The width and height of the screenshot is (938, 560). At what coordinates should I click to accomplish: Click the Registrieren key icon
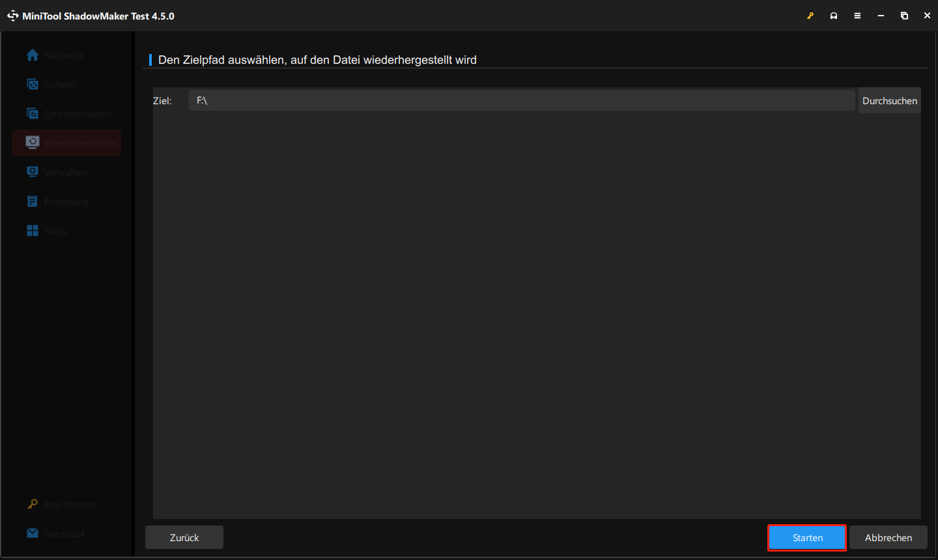[33, 504]
